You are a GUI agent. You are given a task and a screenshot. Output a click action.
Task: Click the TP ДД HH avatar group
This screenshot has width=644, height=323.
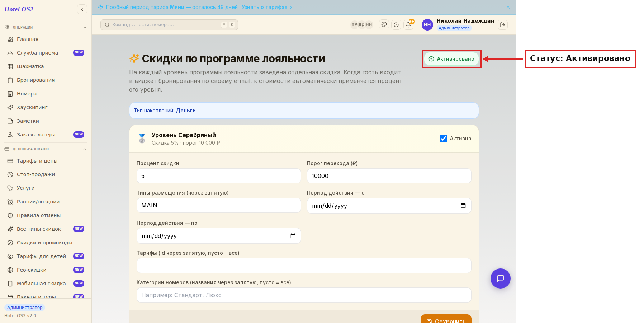point(361,25)
